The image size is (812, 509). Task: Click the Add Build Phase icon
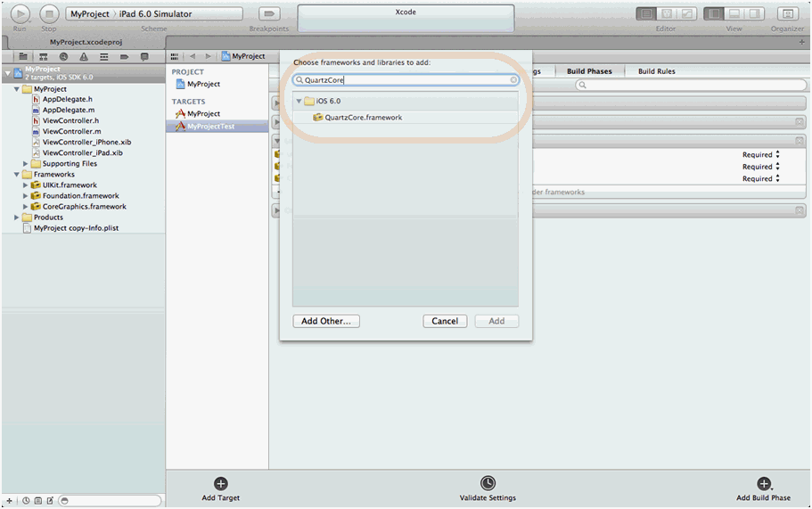(x=763, y=483)
